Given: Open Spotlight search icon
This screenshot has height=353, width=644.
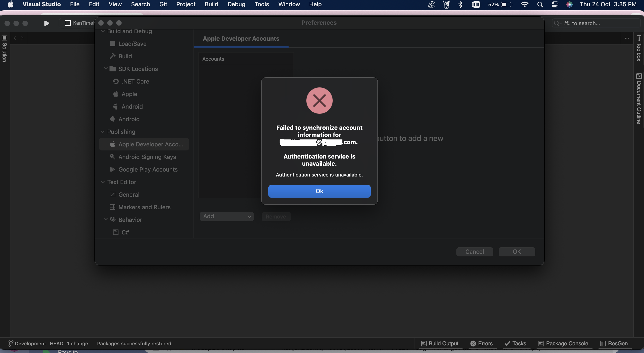Looking at the screenshot, I should (540, 4).
